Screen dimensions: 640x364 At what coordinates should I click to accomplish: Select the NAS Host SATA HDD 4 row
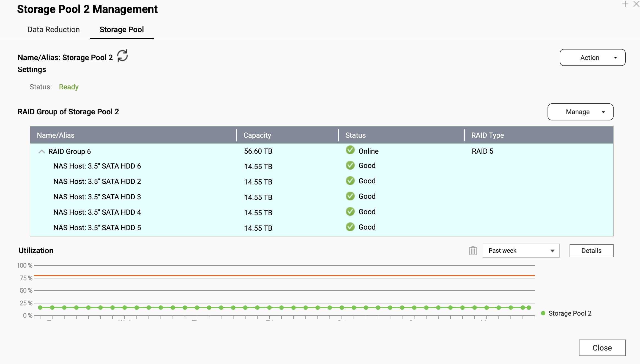(97, 212)
